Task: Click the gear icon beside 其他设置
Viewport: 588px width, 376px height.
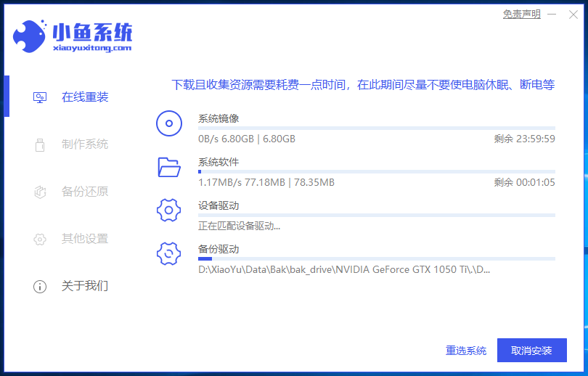Action: pos(40,239)
